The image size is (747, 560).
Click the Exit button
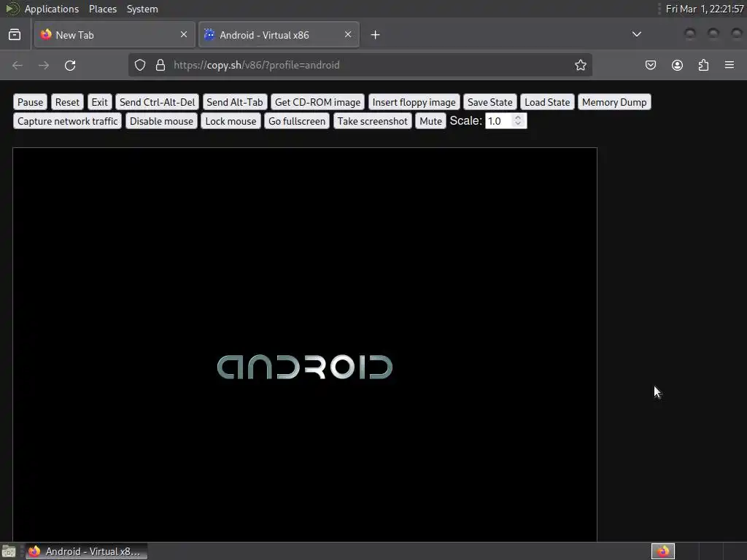coord(99,102)
